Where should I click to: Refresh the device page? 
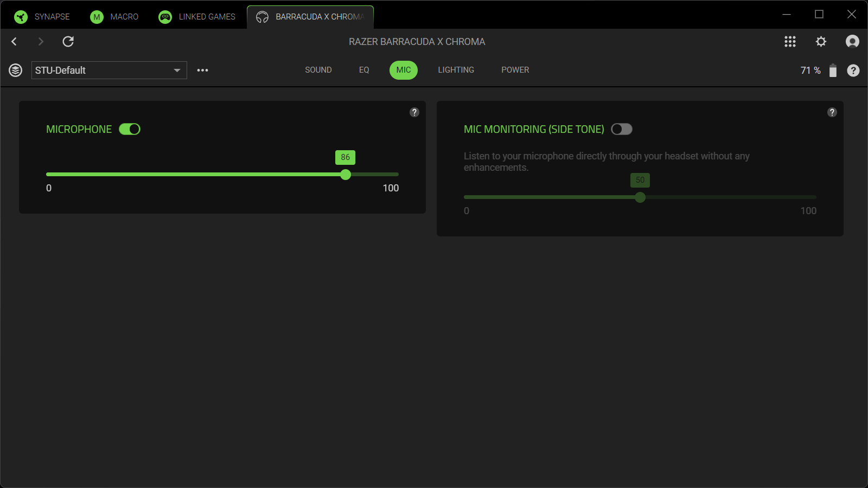pyautogui.click(x=68, y=41)
